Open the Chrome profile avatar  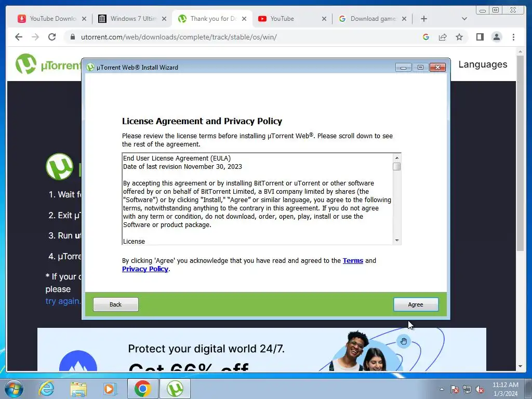pos(496,37)
